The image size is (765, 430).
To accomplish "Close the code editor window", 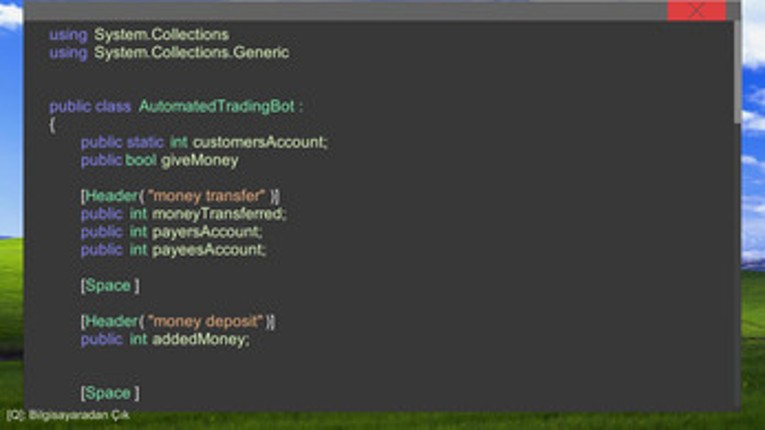I will [696, 10].
